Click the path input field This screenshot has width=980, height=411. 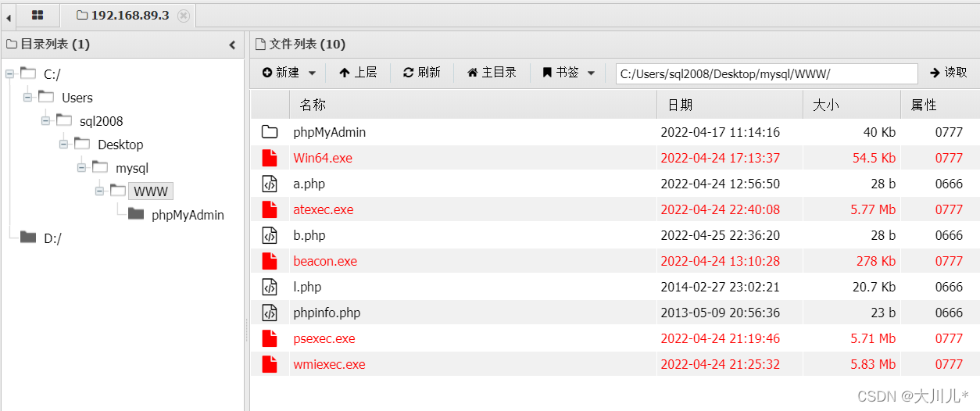click(767, 73)
